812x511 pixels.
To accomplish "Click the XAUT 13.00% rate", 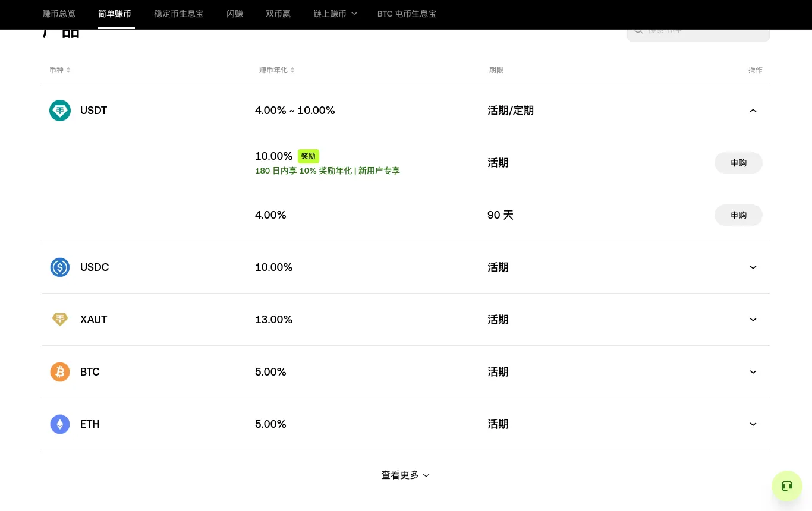I will point(274,320).
